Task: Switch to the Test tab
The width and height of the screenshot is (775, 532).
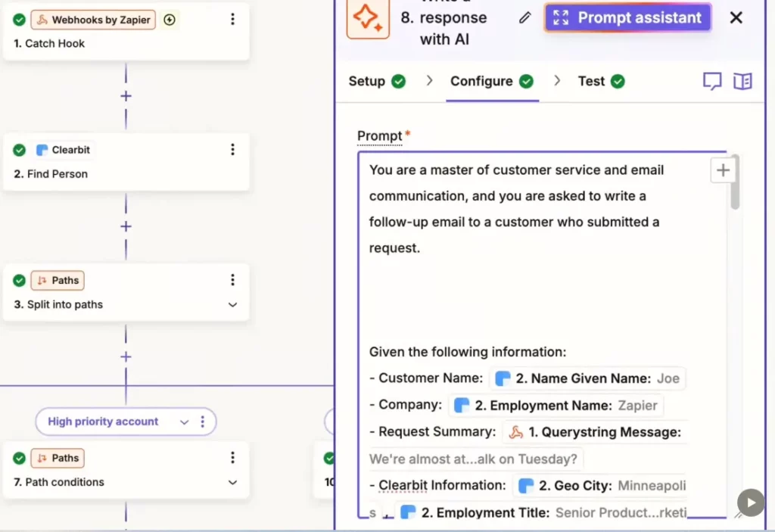Action: 601,81
